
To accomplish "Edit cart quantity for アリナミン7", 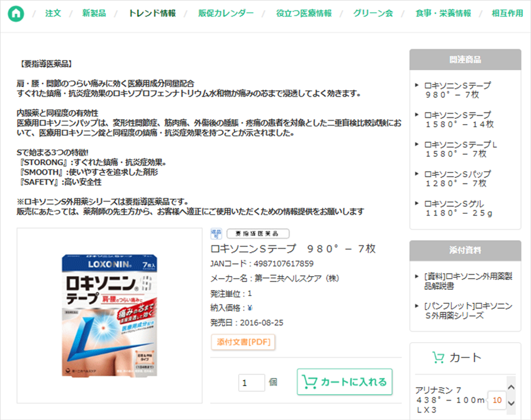I will point(497,401).
